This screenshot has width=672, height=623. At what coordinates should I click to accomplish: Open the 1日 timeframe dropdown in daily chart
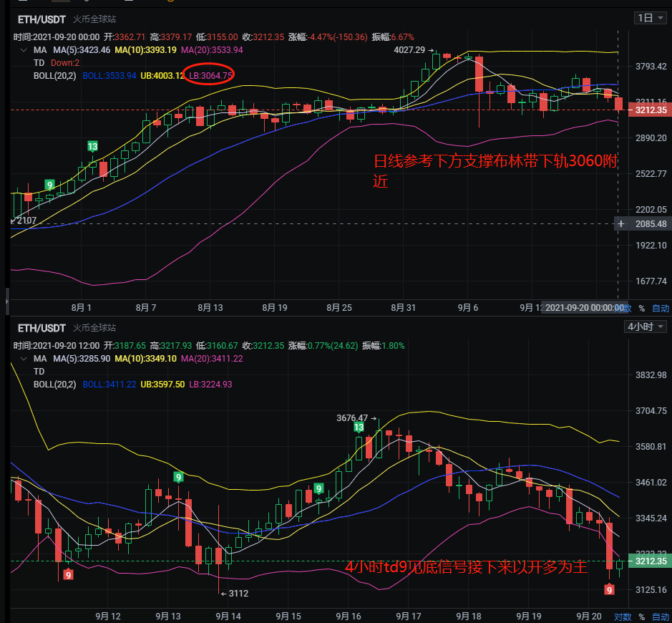[x=650, y=18]
